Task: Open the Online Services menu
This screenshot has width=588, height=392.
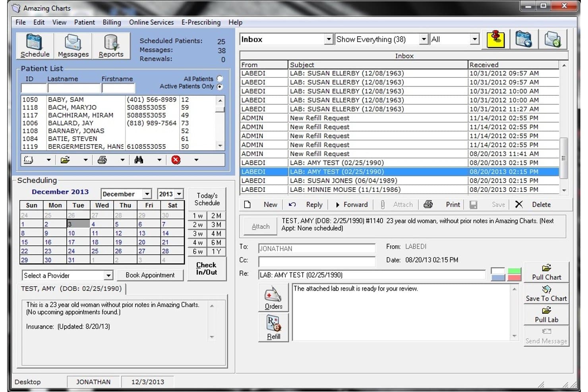Action: [151, 22]
